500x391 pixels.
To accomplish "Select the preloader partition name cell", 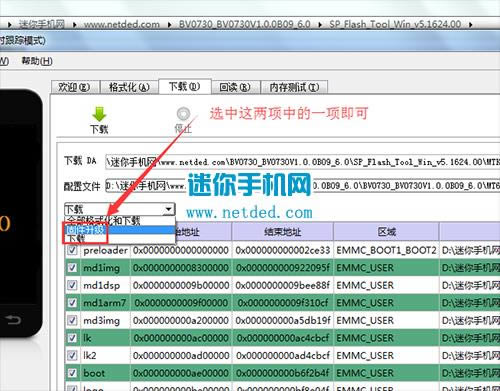I will (105, 250).
